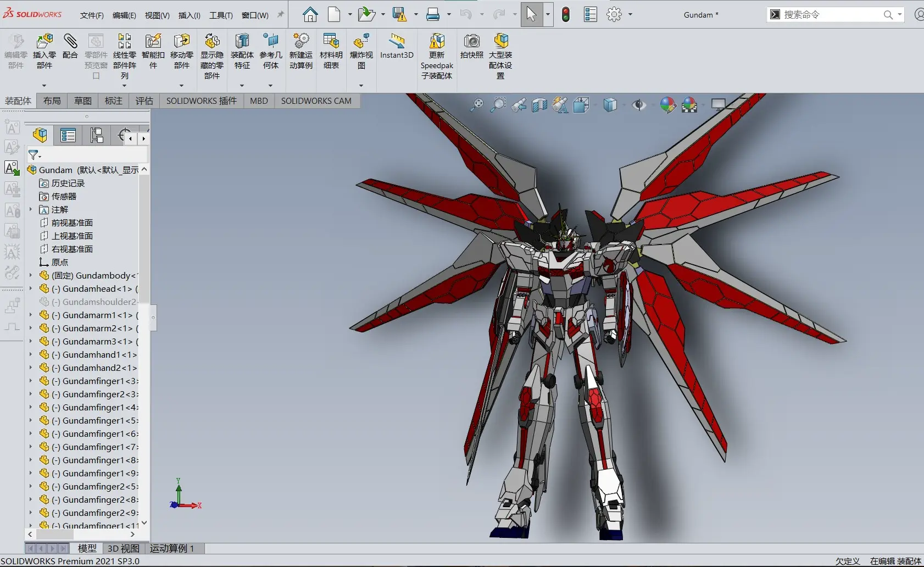Click Linear Component Pattern (线性零部件阵列)
This screenshot has width=924, height=567.
point(125,56)
